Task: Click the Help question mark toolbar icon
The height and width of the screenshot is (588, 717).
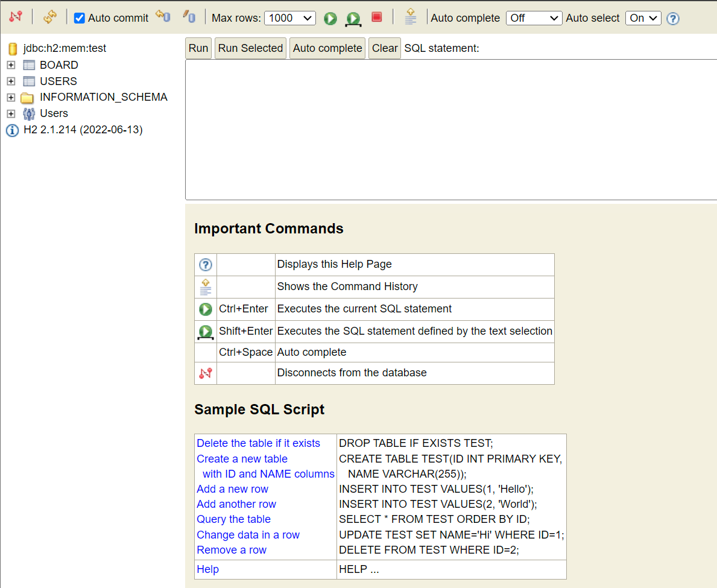Action: coord(672,19)
